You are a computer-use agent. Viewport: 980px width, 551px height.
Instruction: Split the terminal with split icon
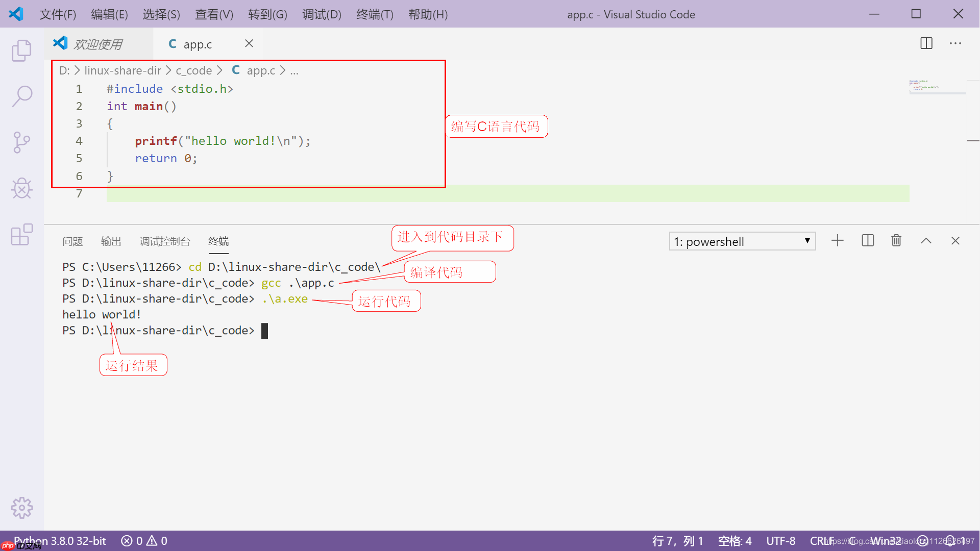coord(868,240)
